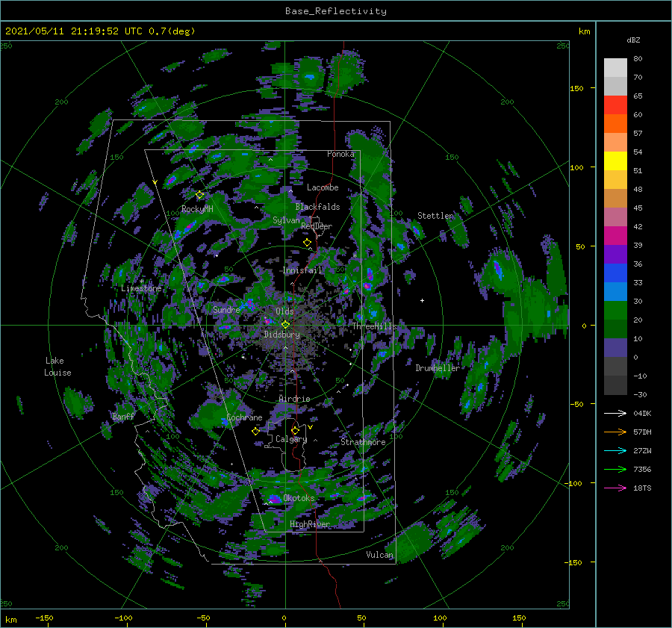The height and width of the screenshot is (628, 672).
Task: Click the Base_Reflectivity title
Action: [336, 11]
